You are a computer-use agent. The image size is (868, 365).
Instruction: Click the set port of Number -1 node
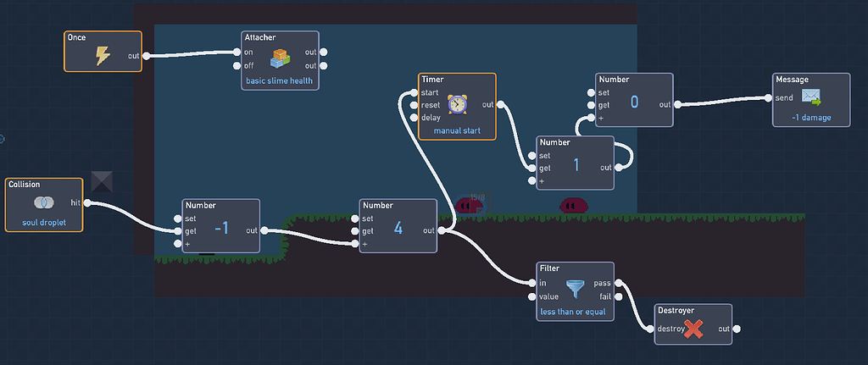tap(178, 218)
